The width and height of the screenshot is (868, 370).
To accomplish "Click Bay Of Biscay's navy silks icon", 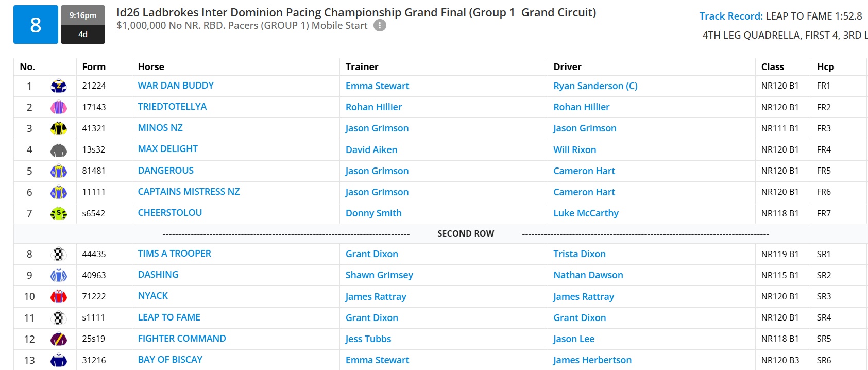I will pyautogui.click(x=59, y=360).
